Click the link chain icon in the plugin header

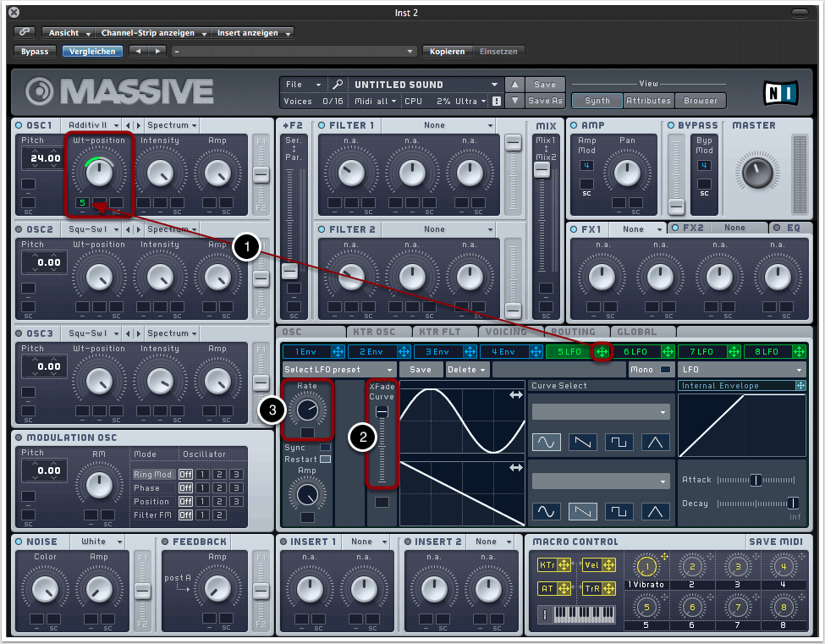tap(25, 33)
